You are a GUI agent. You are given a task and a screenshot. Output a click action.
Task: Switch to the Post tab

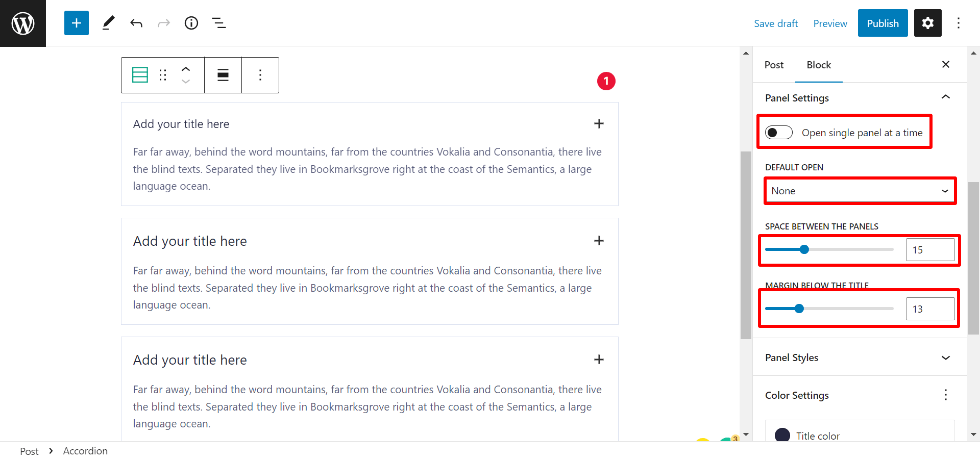click(x=774, y=65)
